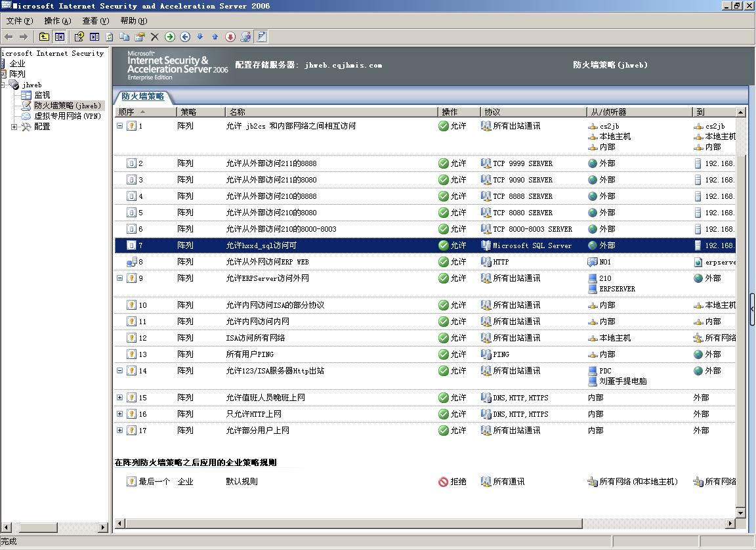Image resolution: width=756 pixels, height=550 pixels.
Task: Select 虚拟专用网络(VPN) in the tree
Action: pos(68,116)
